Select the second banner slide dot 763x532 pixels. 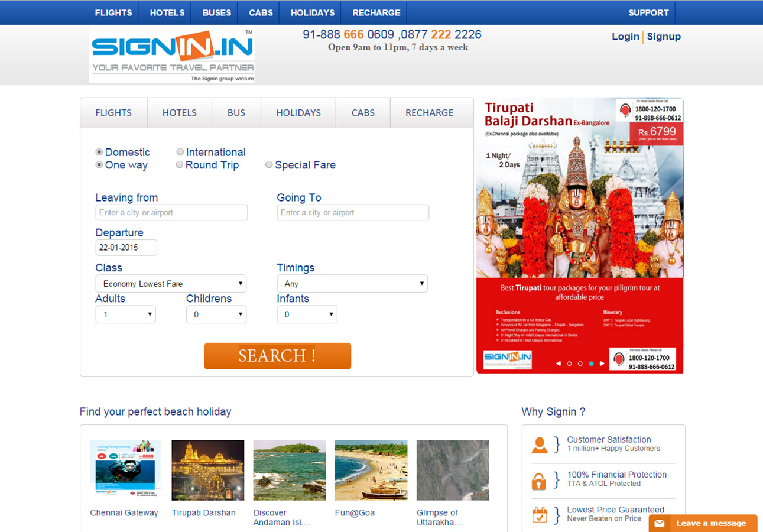pos(580,364)
